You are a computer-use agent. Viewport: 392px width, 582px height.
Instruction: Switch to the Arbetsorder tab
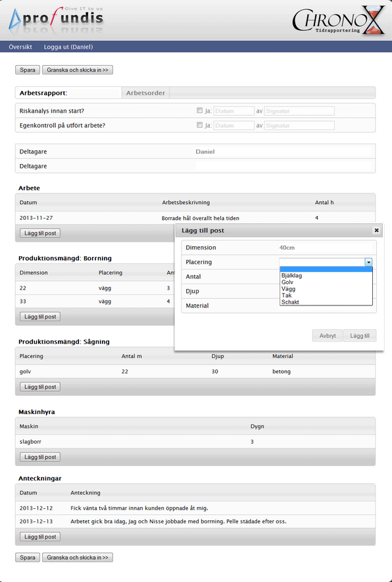pos(145,93)
